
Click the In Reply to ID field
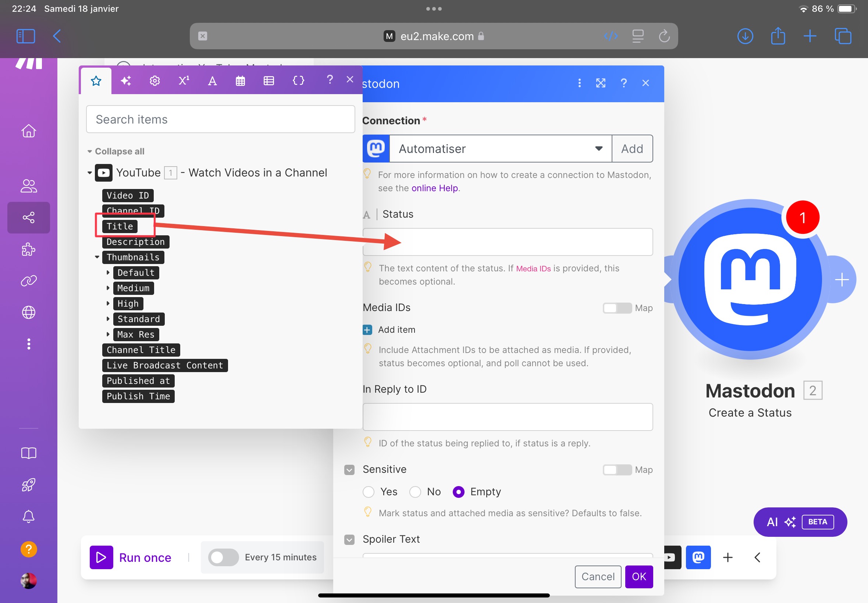point(508,417)
